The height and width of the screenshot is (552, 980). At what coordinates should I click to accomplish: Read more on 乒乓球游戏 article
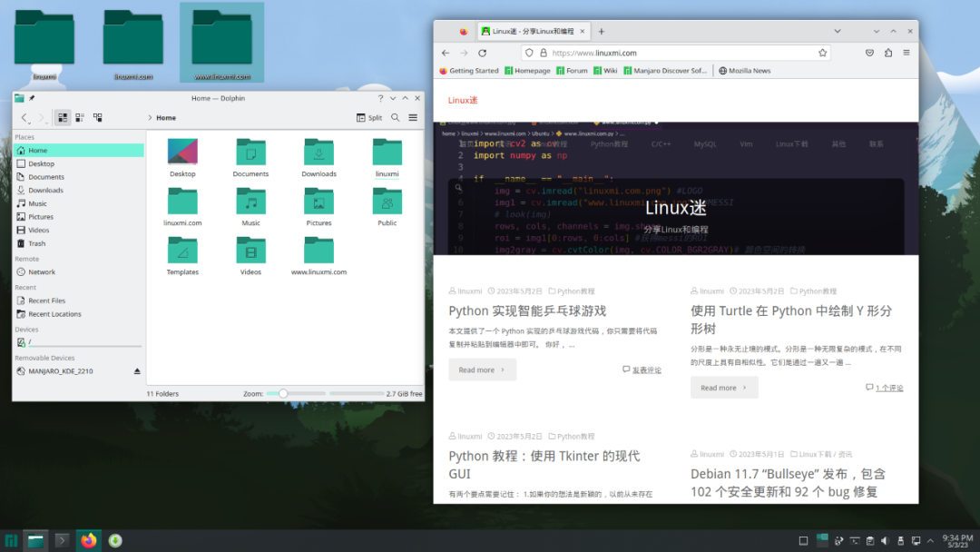tap(482, 370)
